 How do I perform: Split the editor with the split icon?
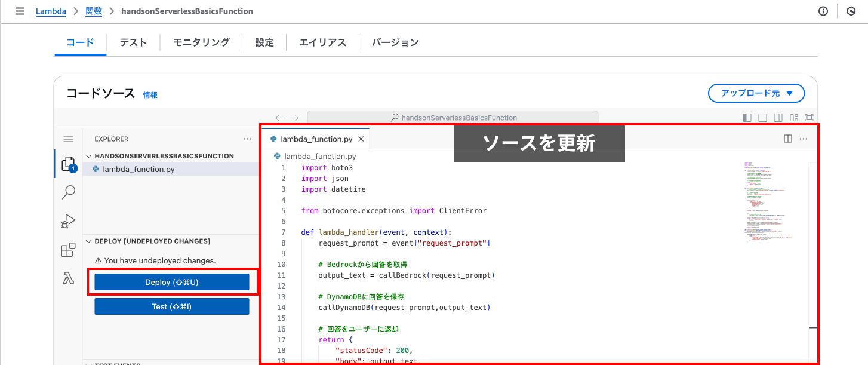click(x=788, y=139)
